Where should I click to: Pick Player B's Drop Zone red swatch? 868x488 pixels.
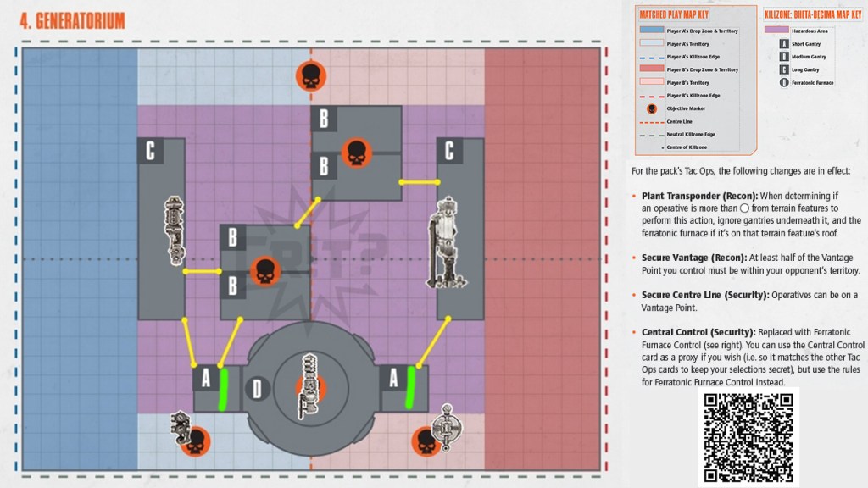pos(651,69)
